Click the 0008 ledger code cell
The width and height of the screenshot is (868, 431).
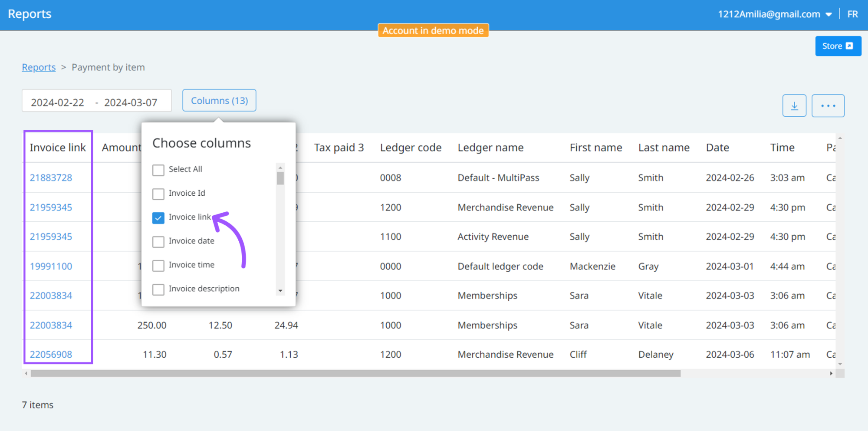click(391, 178)
